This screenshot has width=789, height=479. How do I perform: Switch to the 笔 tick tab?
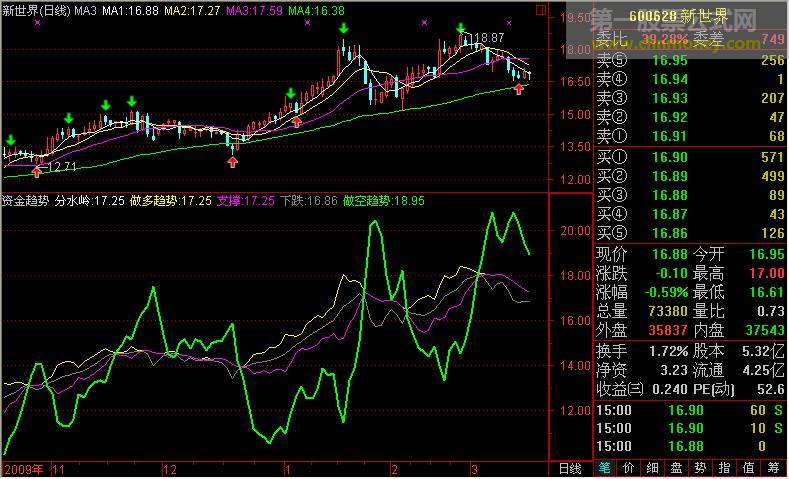click(605, 469)
